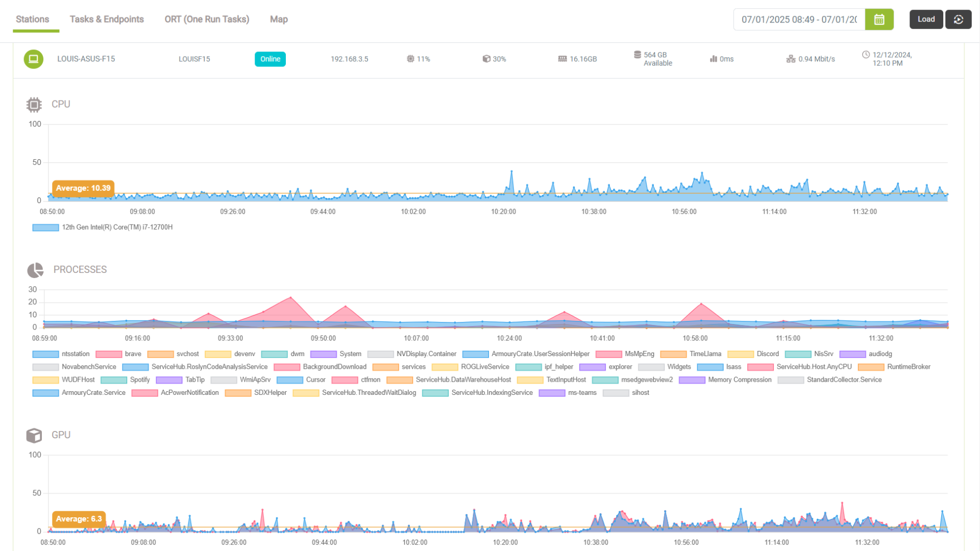Click the Processes pie chart icon
The image size is (980, 551).
click(34, 269)
